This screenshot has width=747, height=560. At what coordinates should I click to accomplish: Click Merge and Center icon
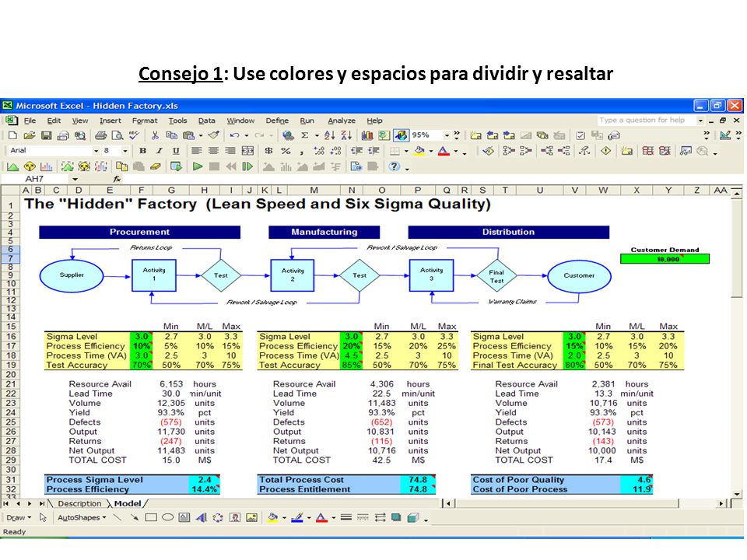click(x=247, y=151)
